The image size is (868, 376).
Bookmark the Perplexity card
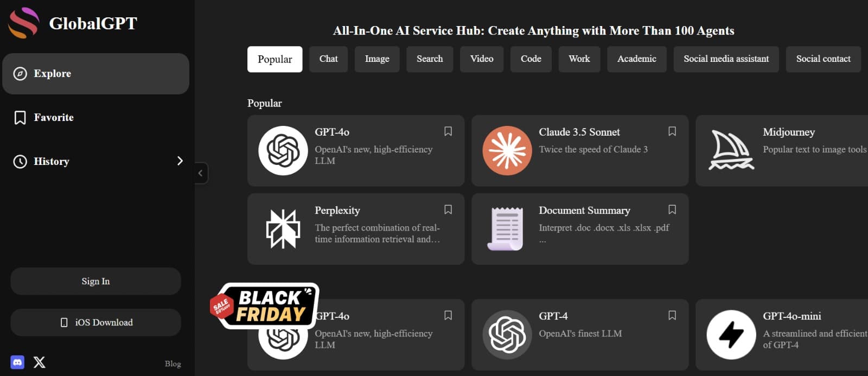click(448, 209)
